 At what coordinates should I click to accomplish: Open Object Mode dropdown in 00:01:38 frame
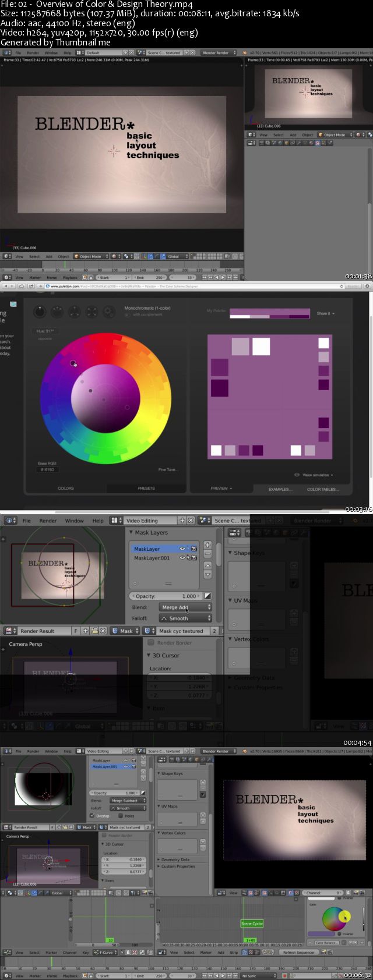coord(90,256)
